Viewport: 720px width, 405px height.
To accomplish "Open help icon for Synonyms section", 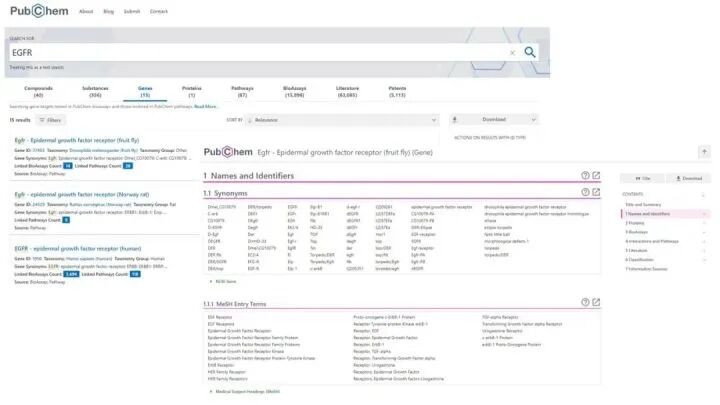I will coord(585,192).
